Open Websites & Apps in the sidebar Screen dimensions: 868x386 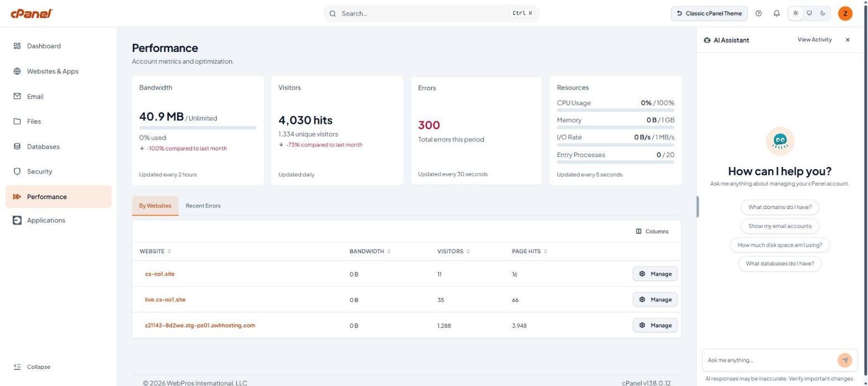pyautogui.click(x=58, y=71)
